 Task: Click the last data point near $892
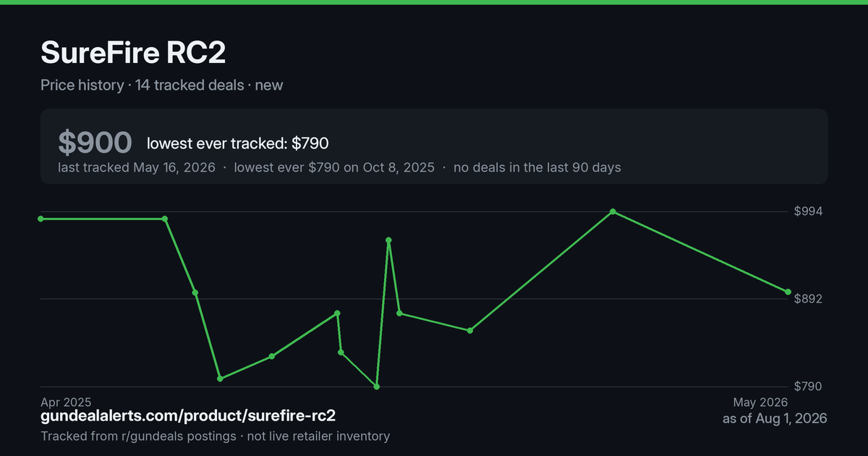click(x=788, y=292)
